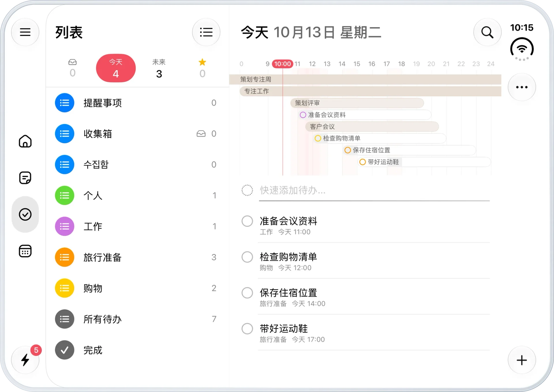Click the search magnifier icon
The image size is (554, 392).
click(x=487, y=32)
